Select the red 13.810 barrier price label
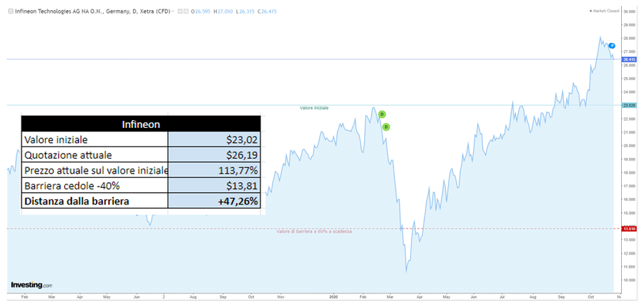 click(x=629, y=229)
